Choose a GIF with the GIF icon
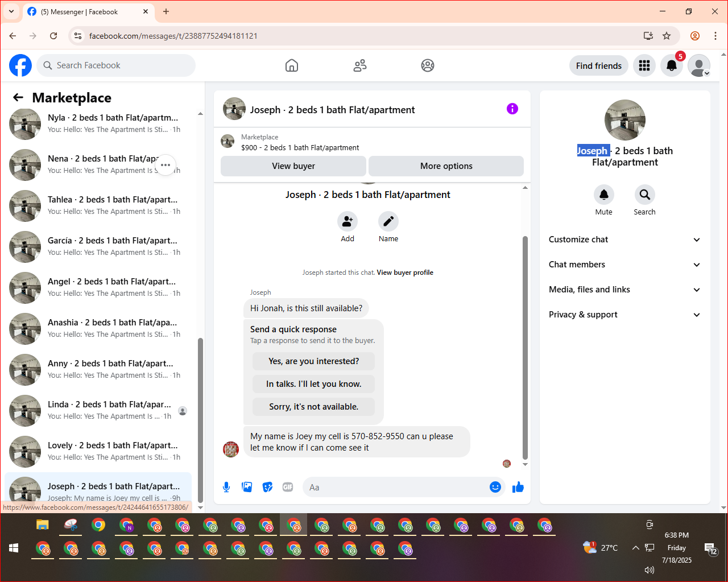The height and width of the screenshot is (582, 728). pyautogui.click(x=288, y=487)
